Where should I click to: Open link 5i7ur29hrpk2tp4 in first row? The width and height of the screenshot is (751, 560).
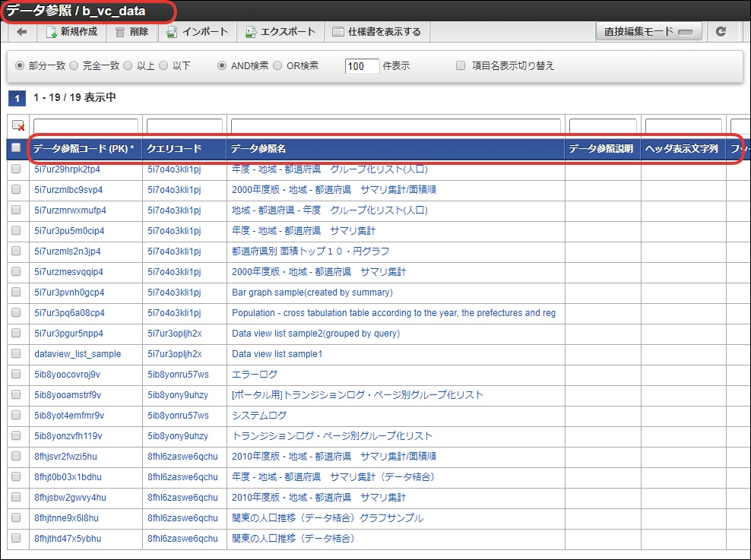click(x=67, y=169)
